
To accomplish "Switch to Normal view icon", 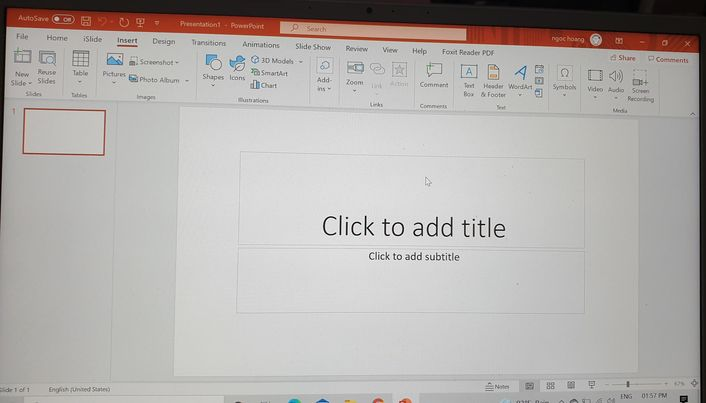I will [530, 386].
